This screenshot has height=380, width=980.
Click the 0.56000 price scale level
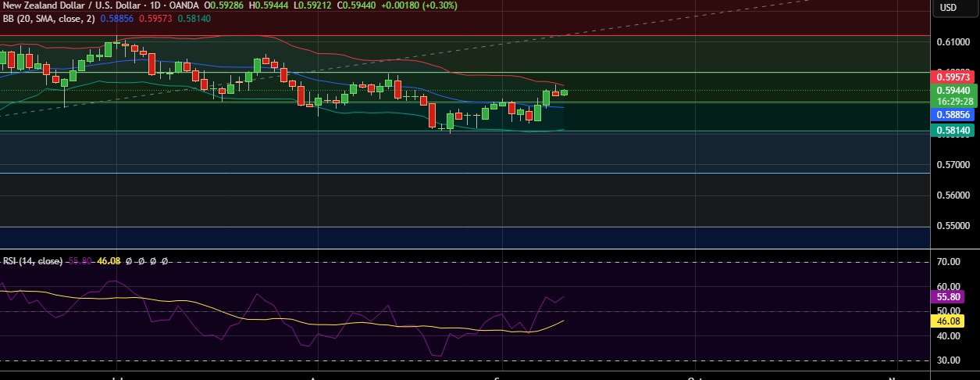(953, 195)
